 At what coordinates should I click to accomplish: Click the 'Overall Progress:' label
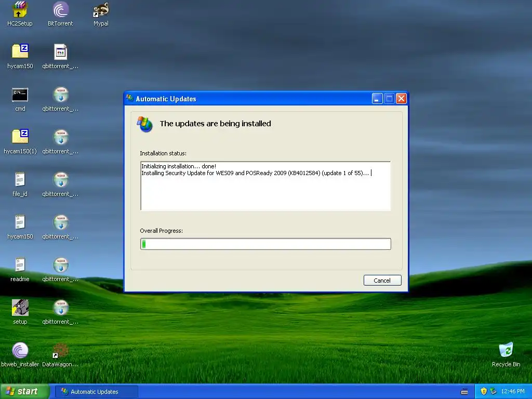(161, 231)
